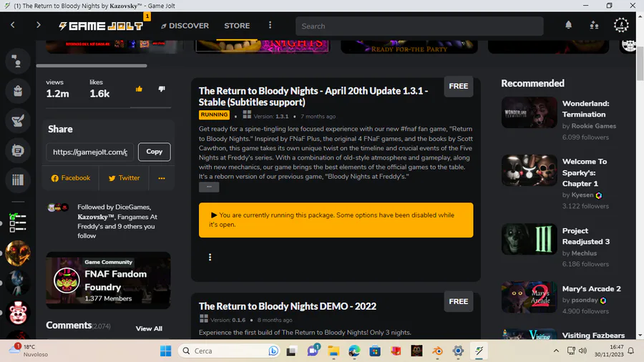Open package options three-dot menu

point(210,257)
